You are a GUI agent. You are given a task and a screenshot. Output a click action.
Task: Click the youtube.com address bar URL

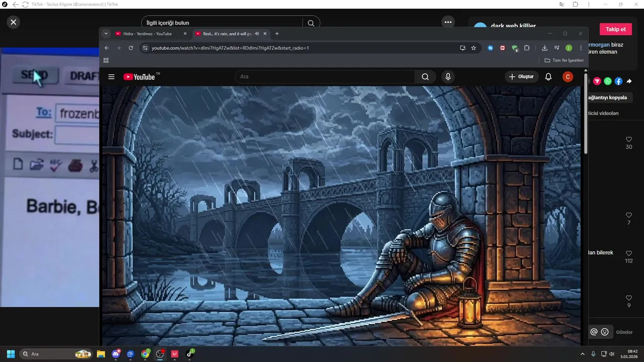[x=230, y=48]
